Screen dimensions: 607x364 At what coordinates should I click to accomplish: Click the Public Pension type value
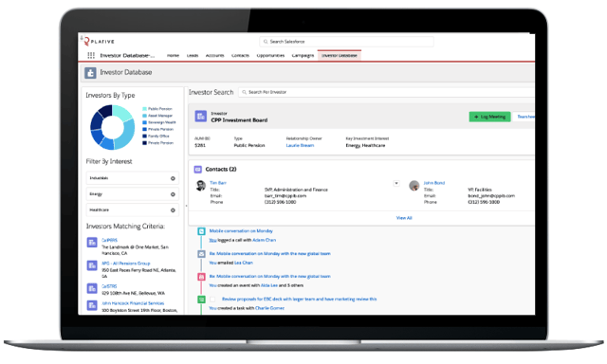point(249,145)
